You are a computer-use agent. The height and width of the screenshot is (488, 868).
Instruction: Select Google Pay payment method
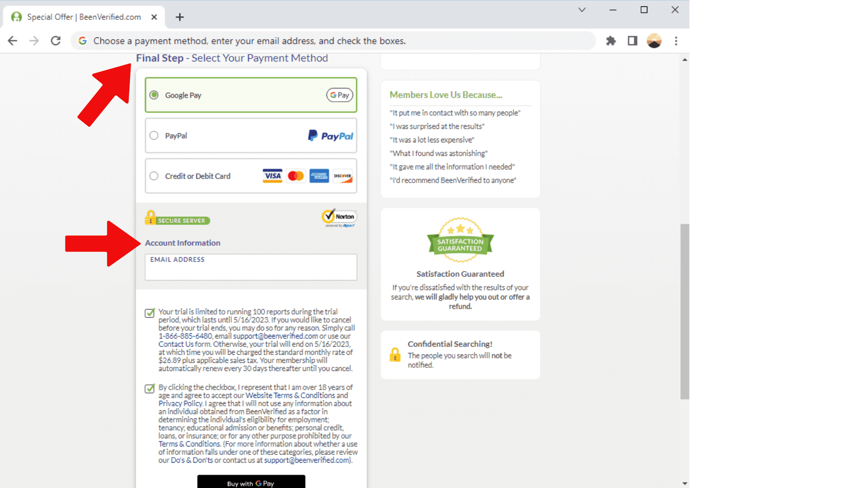[154, 95]
